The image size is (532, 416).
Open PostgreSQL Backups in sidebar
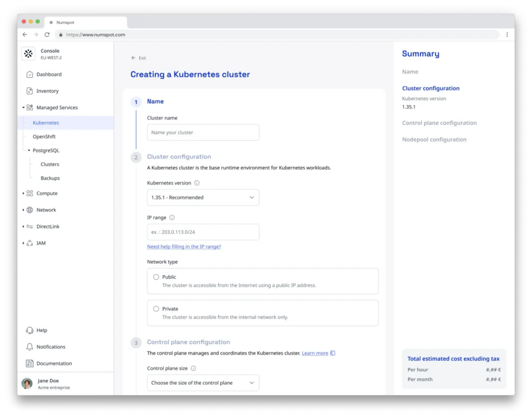50,178
